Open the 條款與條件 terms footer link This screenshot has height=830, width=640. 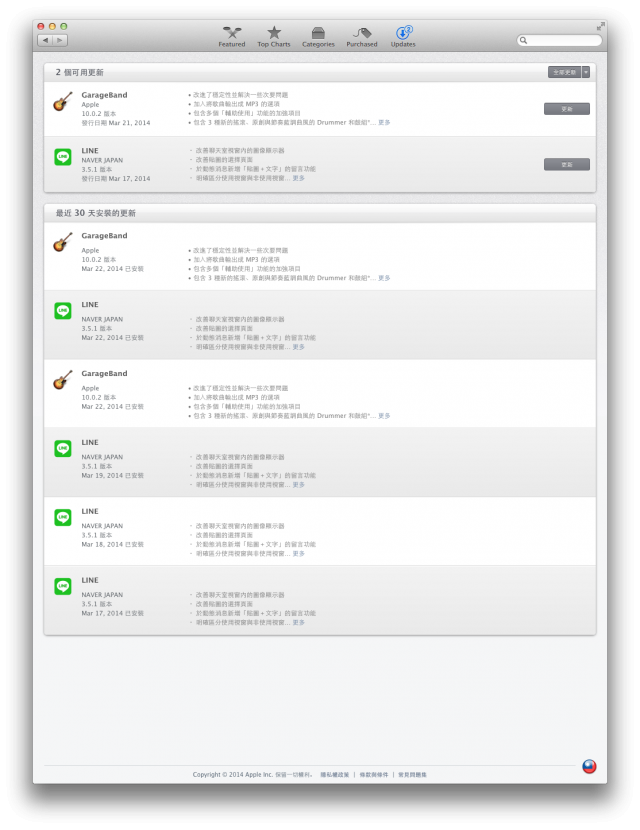[x=374, y=774]
